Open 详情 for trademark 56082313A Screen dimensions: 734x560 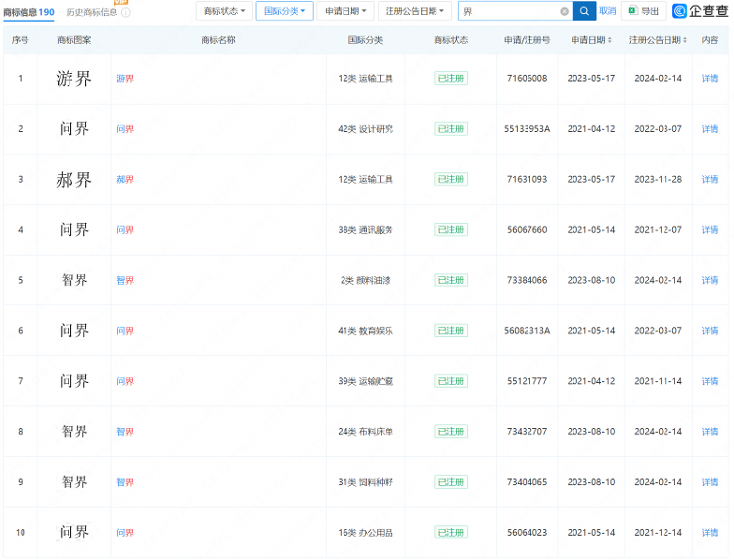pyautogui.click(x=710, y=331)
